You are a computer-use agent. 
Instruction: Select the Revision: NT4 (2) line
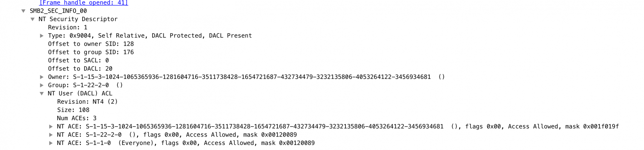coord(88,102)
